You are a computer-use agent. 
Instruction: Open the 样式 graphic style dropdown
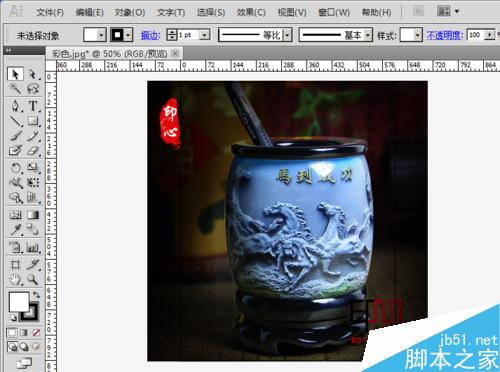pos(418,35)
